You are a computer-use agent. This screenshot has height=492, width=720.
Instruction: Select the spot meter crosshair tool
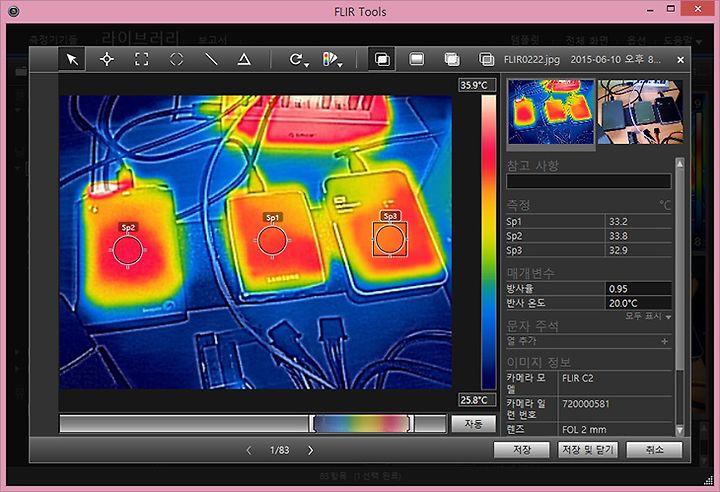tap(107, 59)
